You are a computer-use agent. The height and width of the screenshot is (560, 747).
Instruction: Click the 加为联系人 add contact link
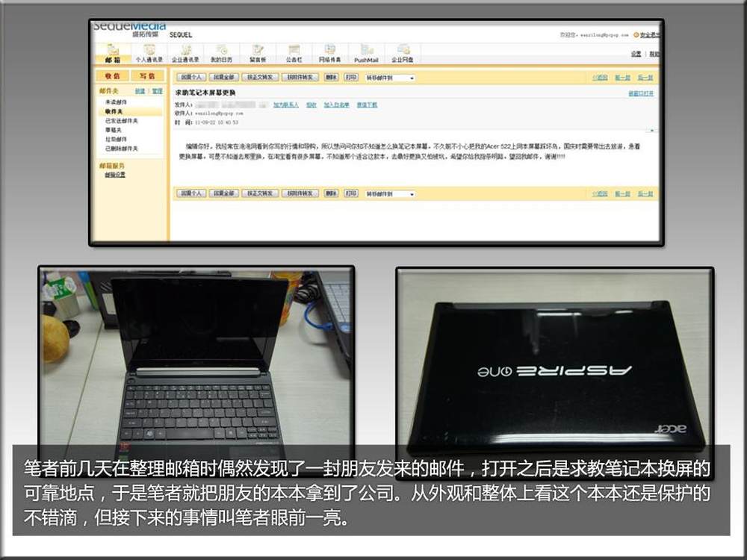(285, 105)
